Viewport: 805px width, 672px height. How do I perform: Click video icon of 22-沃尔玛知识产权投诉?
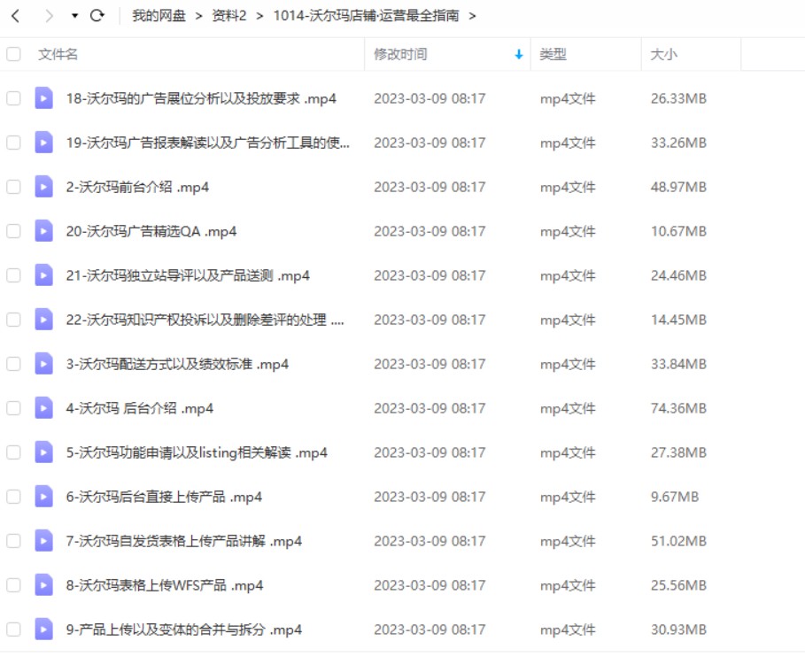pos(43,320)
